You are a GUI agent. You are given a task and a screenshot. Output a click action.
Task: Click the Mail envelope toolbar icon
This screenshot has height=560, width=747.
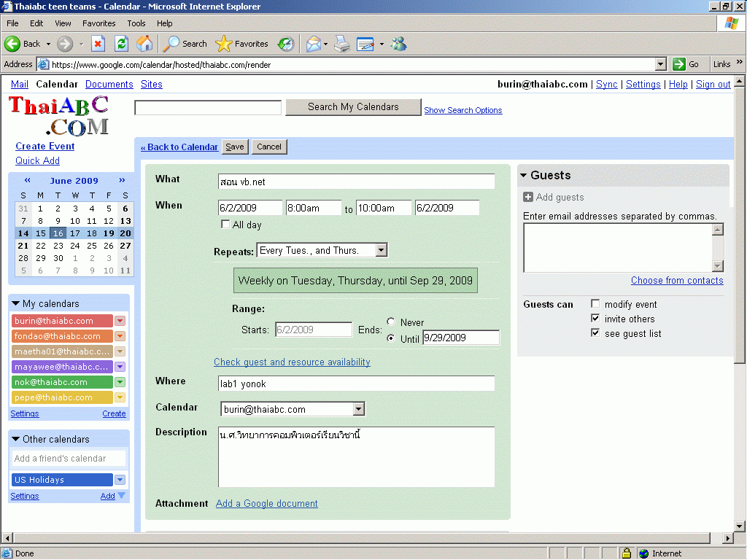coord(313,44)
